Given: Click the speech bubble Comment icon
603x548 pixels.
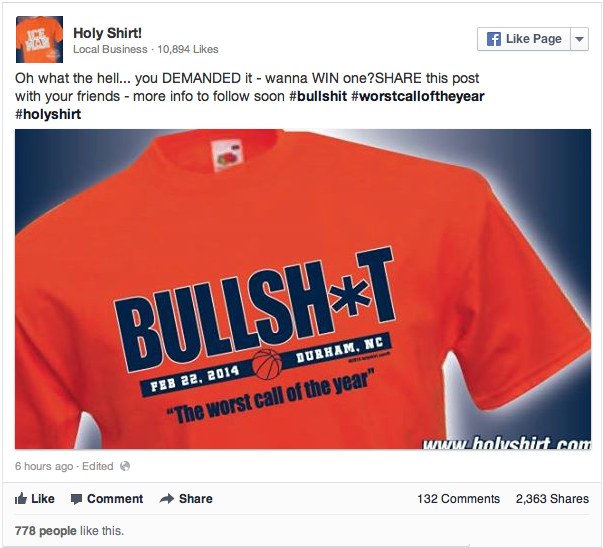Looking at the screenshot, I should click(x=77, y=499).
